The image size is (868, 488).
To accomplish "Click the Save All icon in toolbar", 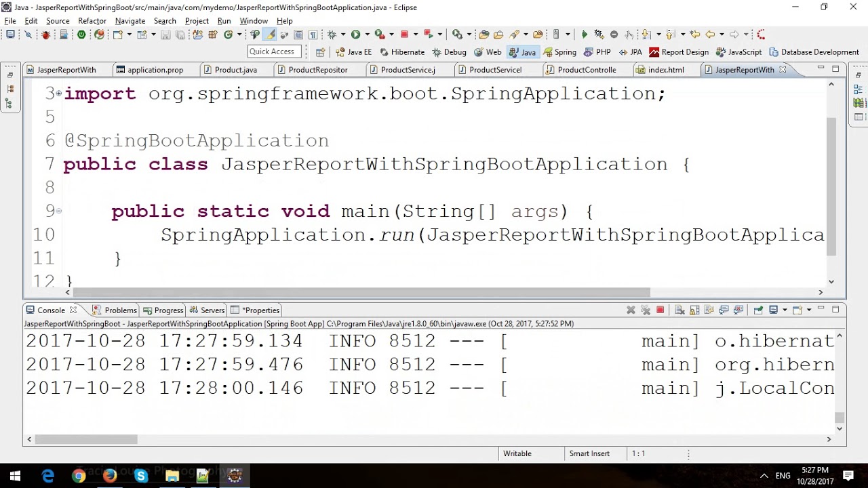I will (180, 34).
